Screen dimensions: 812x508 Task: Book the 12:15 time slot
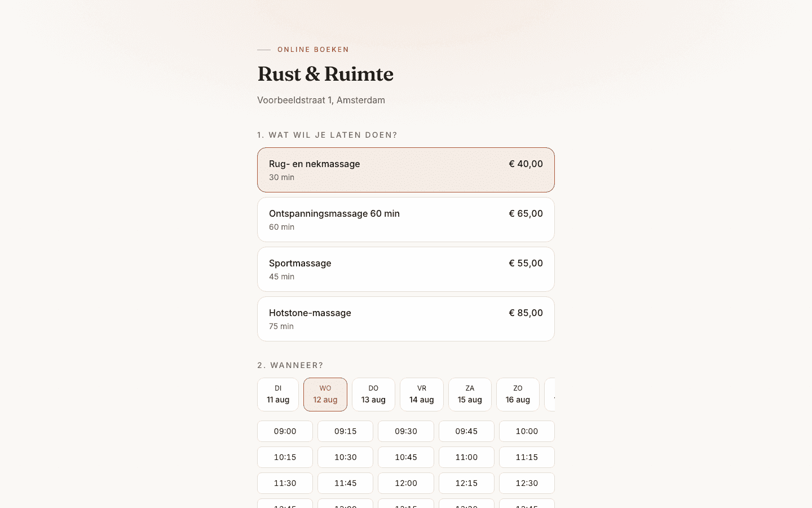point(466,483)
